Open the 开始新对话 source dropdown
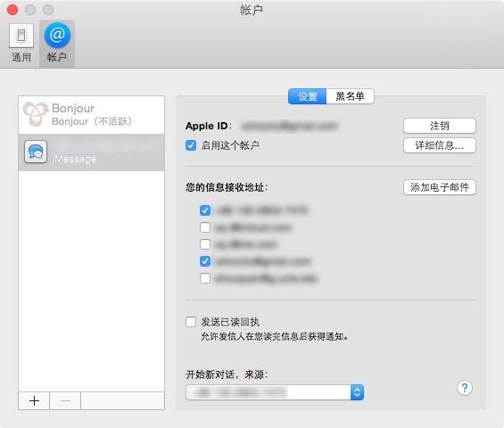 [x=275, y=392]
